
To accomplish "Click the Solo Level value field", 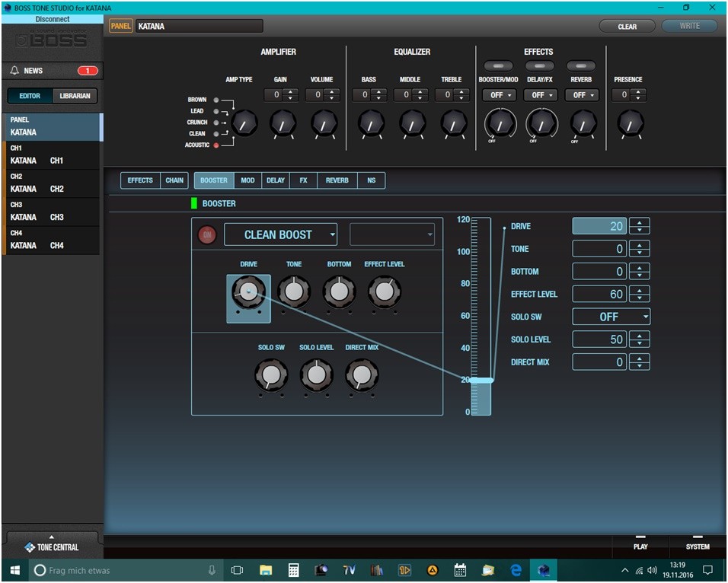I will [599, 339].
